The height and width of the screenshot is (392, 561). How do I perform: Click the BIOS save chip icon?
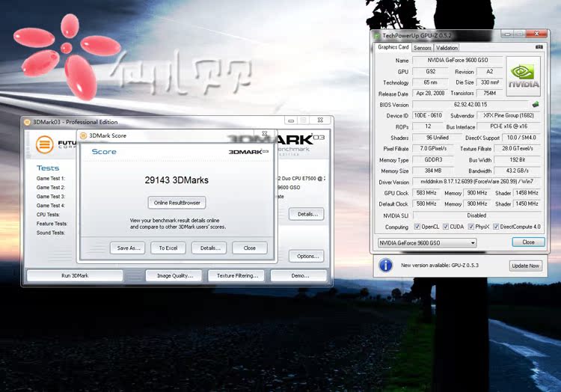536,105
